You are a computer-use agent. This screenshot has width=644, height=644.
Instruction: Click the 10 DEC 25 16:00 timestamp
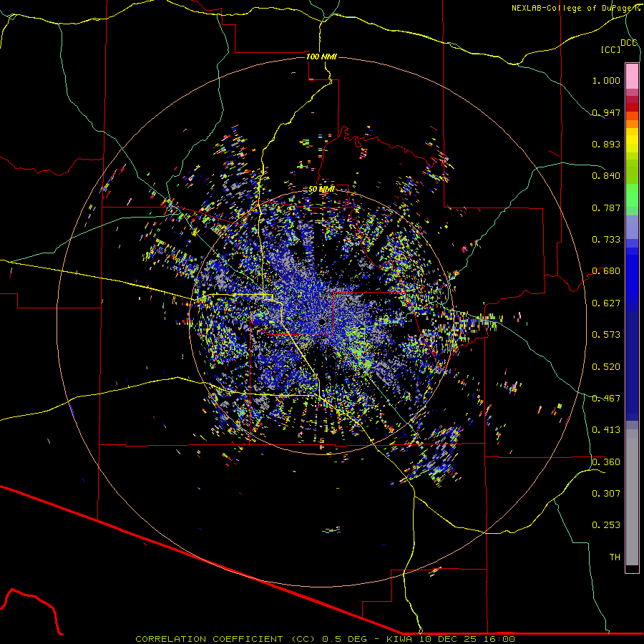pyautogui.click(x=466, y=639)
